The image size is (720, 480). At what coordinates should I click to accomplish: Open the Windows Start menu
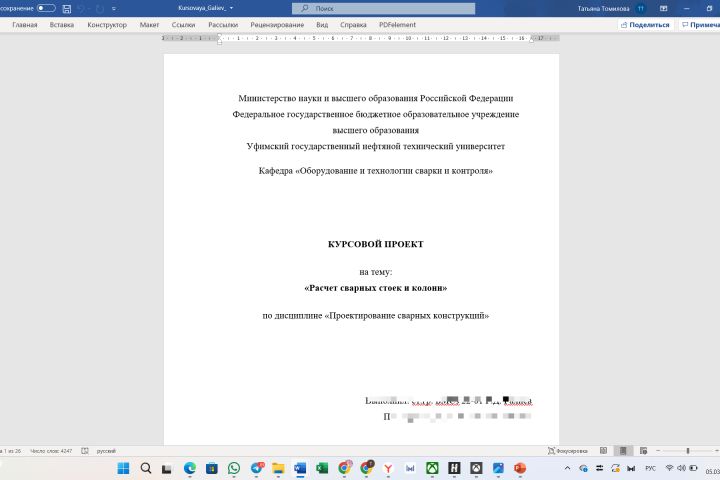(123, 468)
